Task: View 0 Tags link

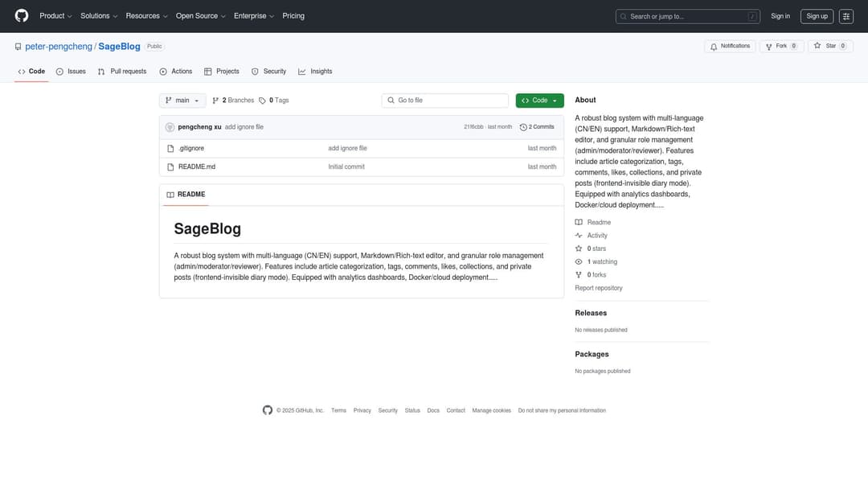Action: pyautogui.click(x=273, y=101)
